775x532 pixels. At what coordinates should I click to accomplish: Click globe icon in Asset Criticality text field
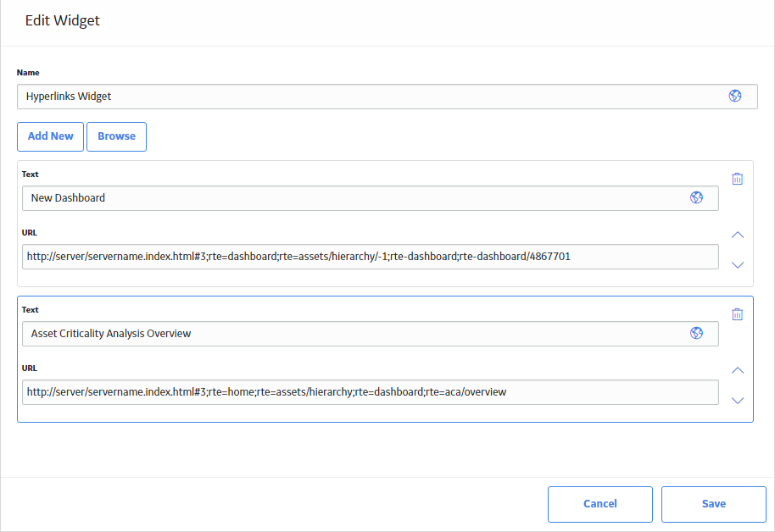(x=696, y=333)
